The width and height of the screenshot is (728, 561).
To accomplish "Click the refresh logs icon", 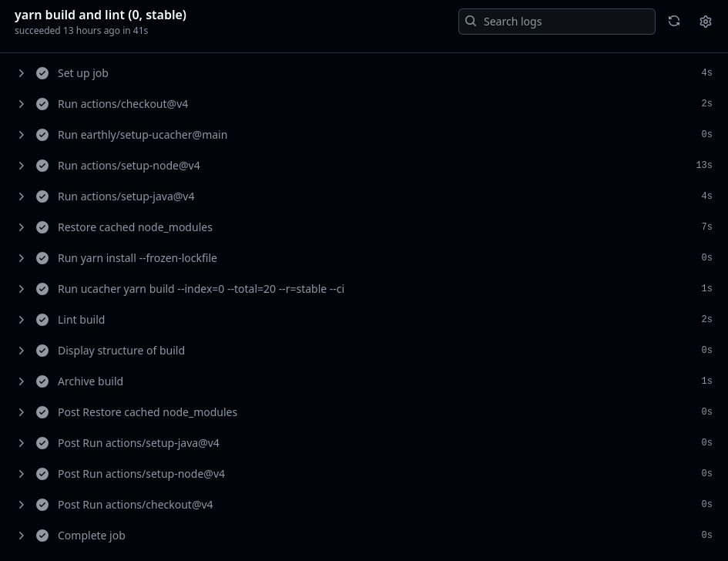I will click(674, 22).
